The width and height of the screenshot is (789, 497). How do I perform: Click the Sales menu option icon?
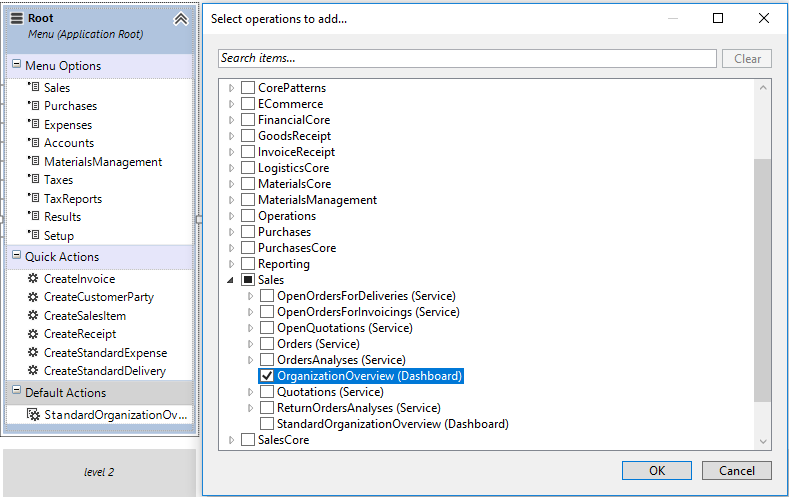[x=34, y=87]
